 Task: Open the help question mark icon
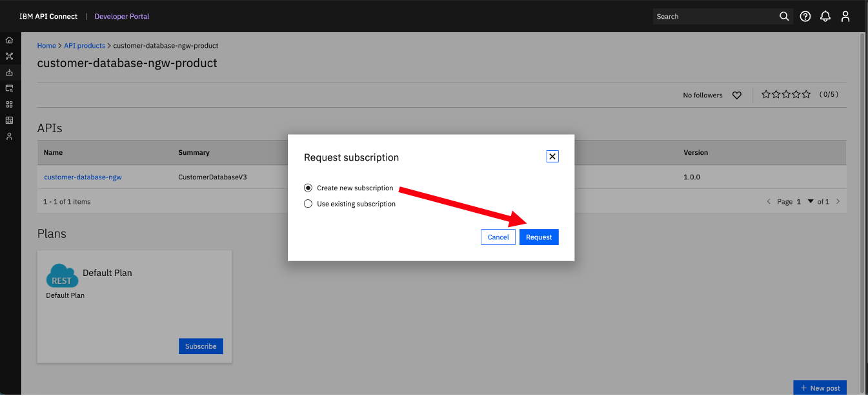coord(805,16)
